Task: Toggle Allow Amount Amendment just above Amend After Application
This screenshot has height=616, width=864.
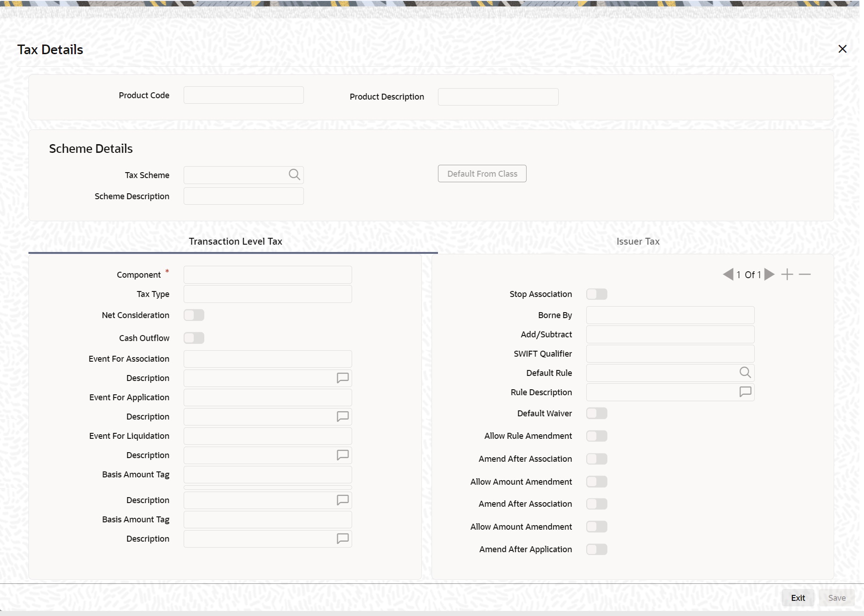Action: pos(597,526)
